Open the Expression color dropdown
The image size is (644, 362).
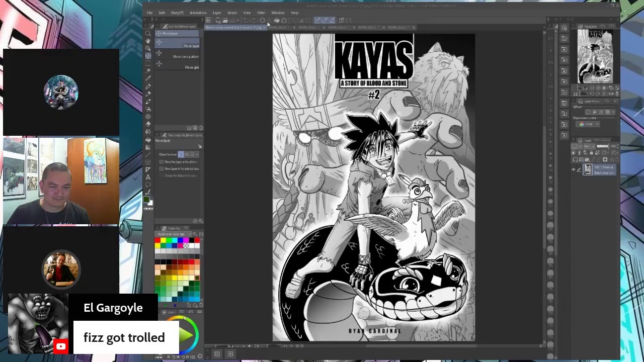pyautogui.click(x=589, y=124)
